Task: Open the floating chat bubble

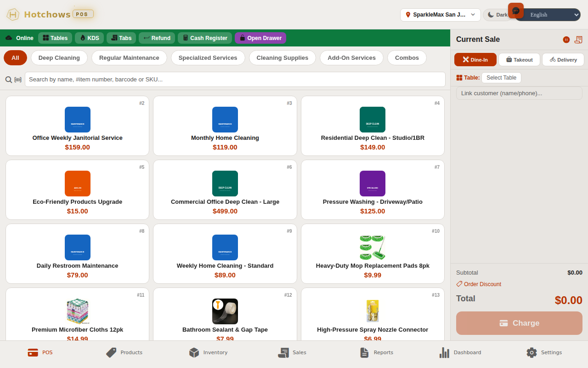Action: click(x=516, y=10)
